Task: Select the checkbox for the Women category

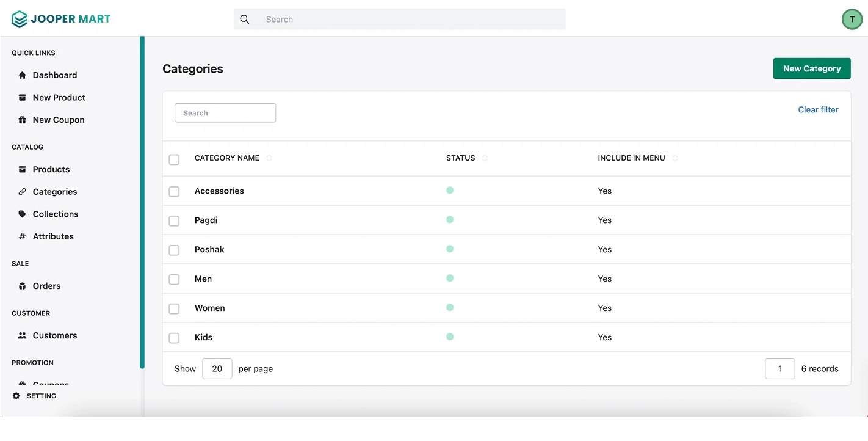Action: click(174, 308)
